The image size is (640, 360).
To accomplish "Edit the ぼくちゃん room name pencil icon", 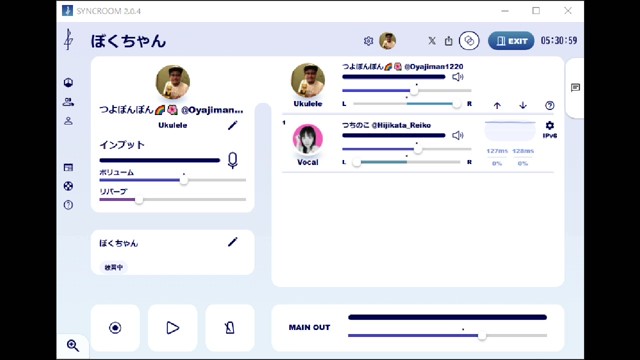I will (x=233, y=242).
